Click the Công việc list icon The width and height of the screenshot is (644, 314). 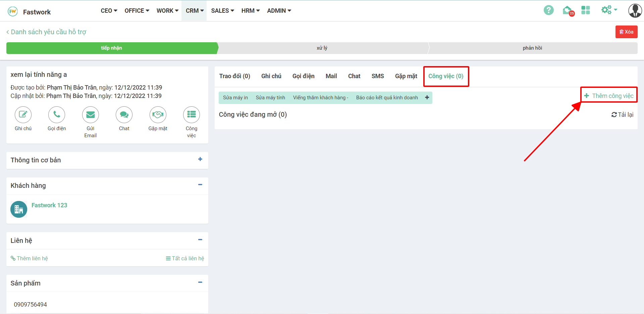coord(192,115)
